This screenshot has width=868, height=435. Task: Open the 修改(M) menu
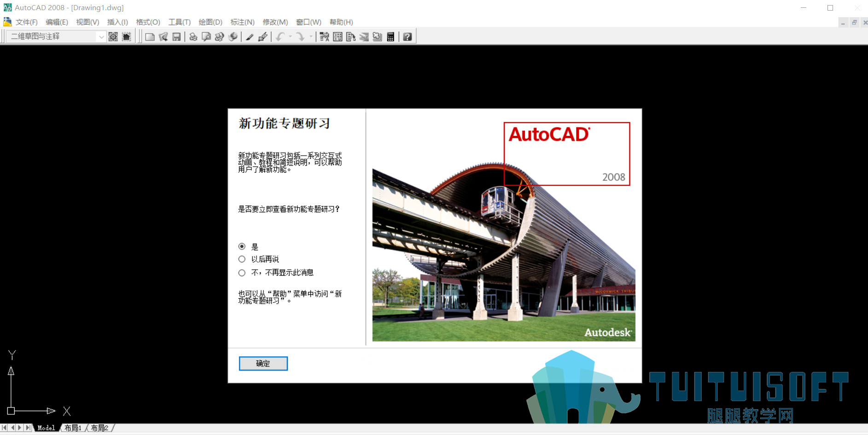pyautogui.click(x=275, y=22)
